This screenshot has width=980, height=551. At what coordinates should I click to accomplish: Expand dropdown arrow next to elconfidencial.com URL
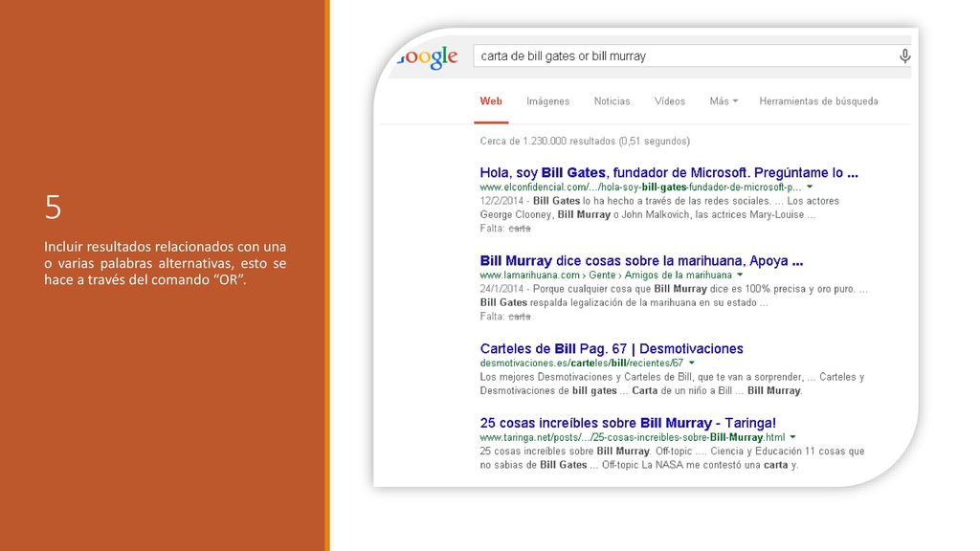click(x=810, y=187)
